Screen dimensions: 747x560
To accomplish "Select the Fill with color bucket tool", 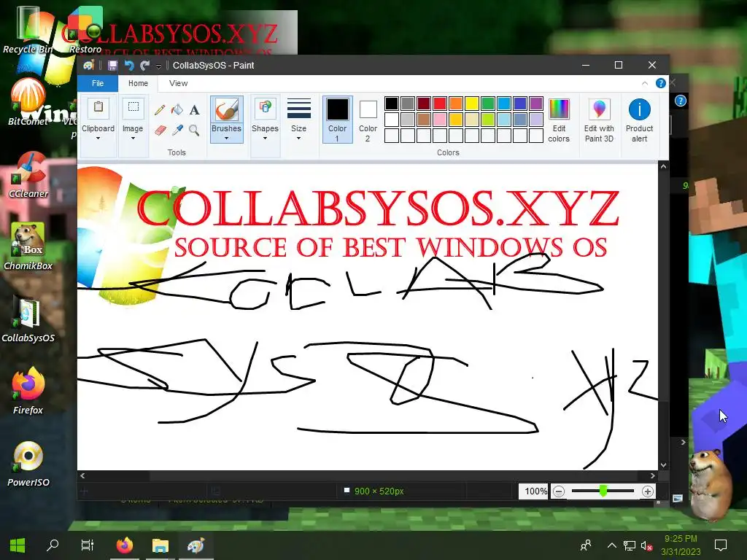I will [177, 110].
